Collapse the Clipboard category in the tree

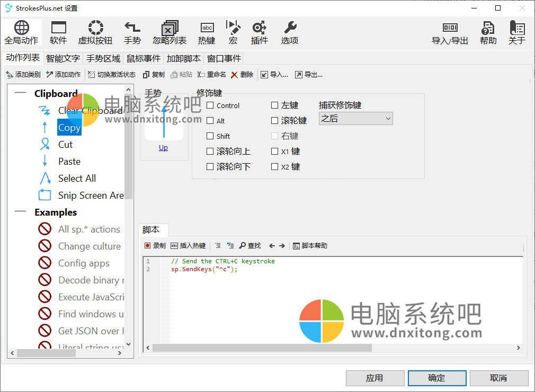[x=20, y=94]
